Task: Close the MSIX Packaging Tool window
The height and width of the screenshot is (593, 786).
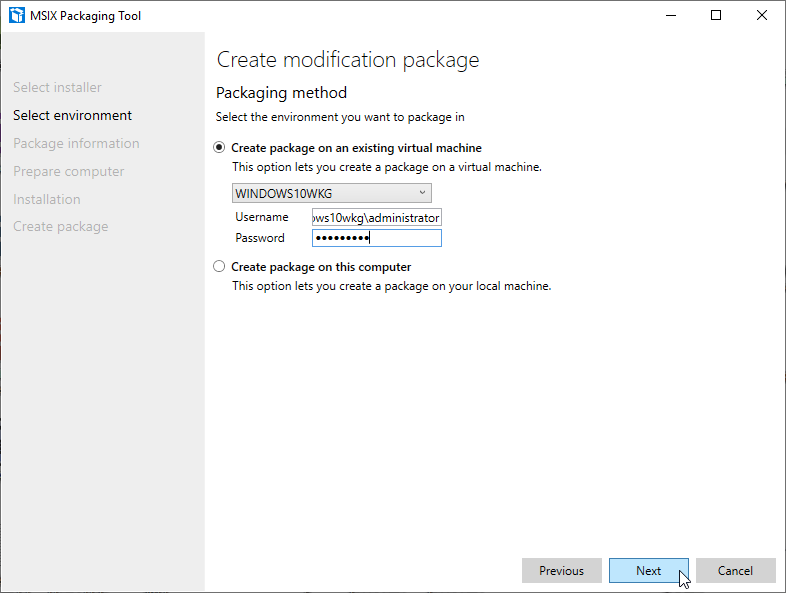Action: [762, 15]
